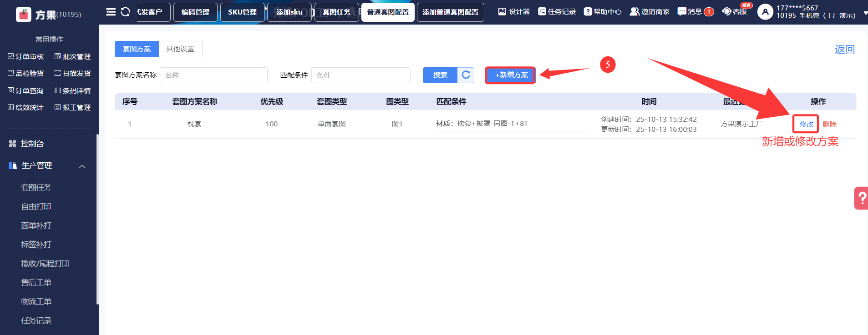Click 修改 for the 枕套 row
The height and width of the screenshot is (335, 868).
(x=806, y=124)
